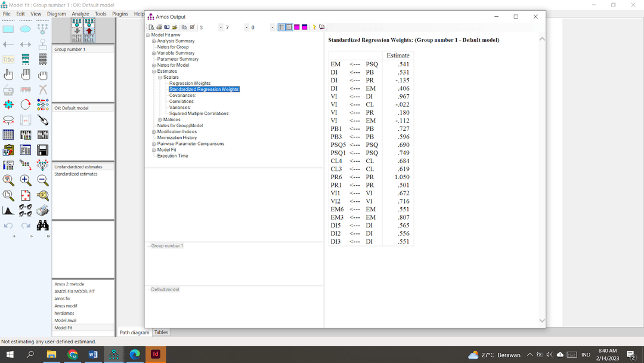The image size is (644, 363).
Task: Open Microsoft Word from the taskbar
Action: click(x=93, y=355)
